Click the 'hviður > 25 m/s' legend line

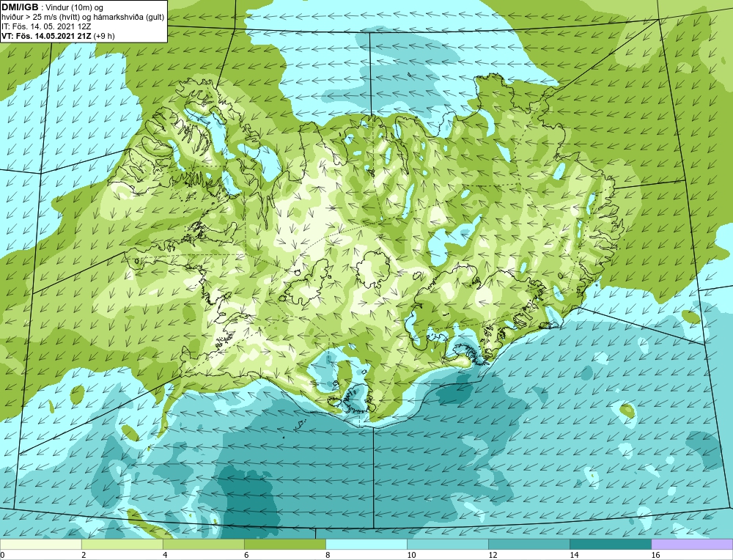[x=83, y=17]
